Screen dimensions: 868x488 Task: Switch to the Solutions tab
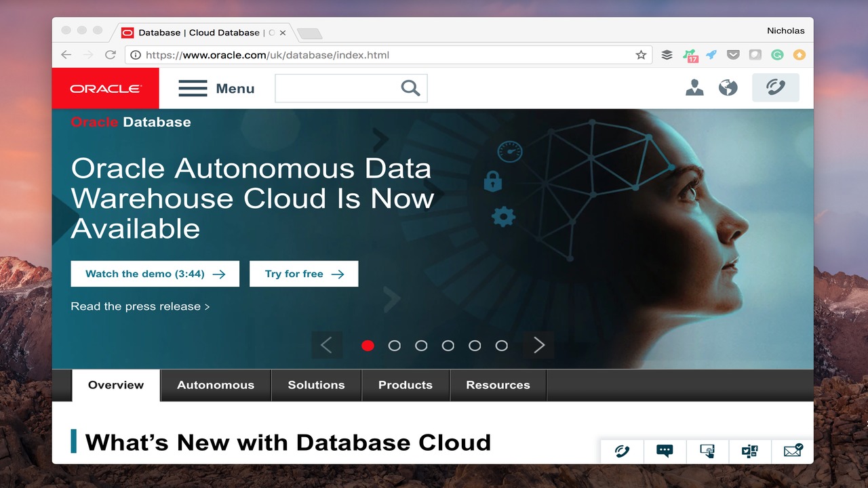(x=316, y=385)
